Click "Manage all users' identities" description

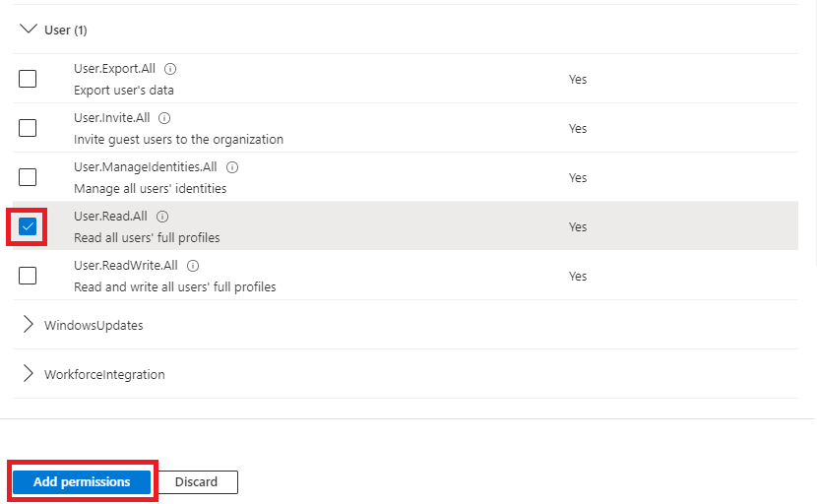click(x=150, y=188)
